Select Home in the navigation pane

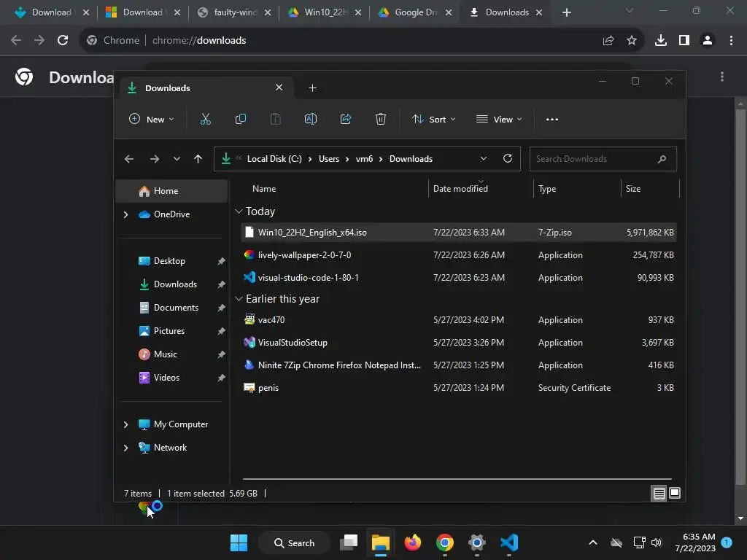coord(171,191)
